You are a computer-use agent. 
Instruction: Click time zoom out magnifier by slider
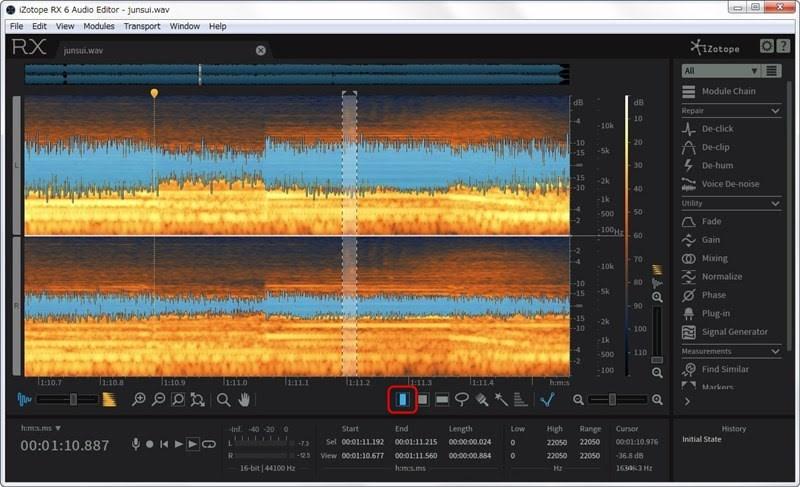click(x=578, y=400)
